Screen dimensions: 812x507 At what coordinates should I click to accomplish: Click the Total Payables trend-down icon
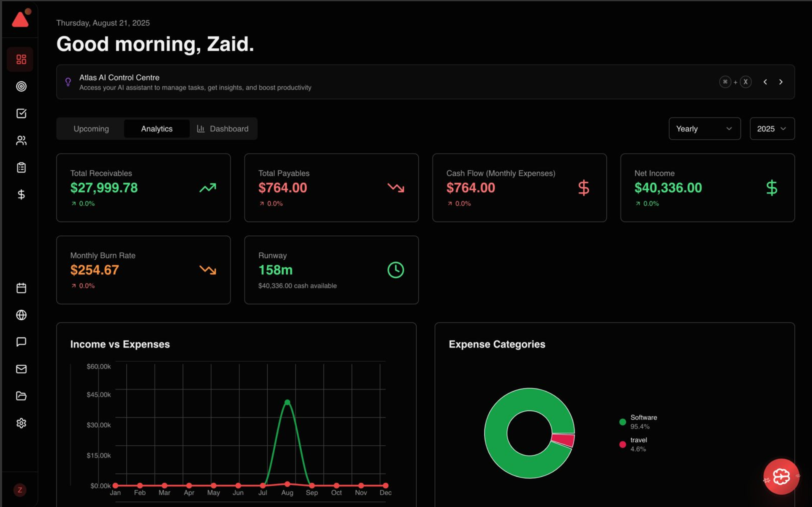(x=396, y=188)
